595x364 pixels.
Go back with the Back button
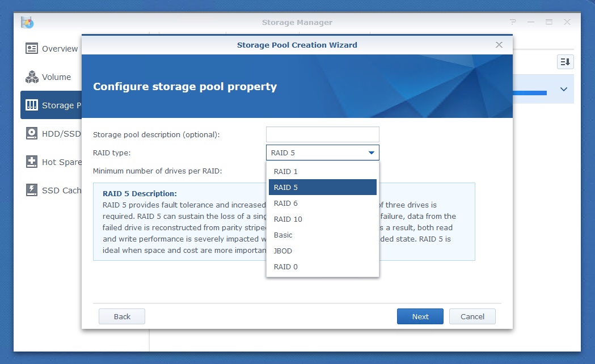(x=122, y=316)
